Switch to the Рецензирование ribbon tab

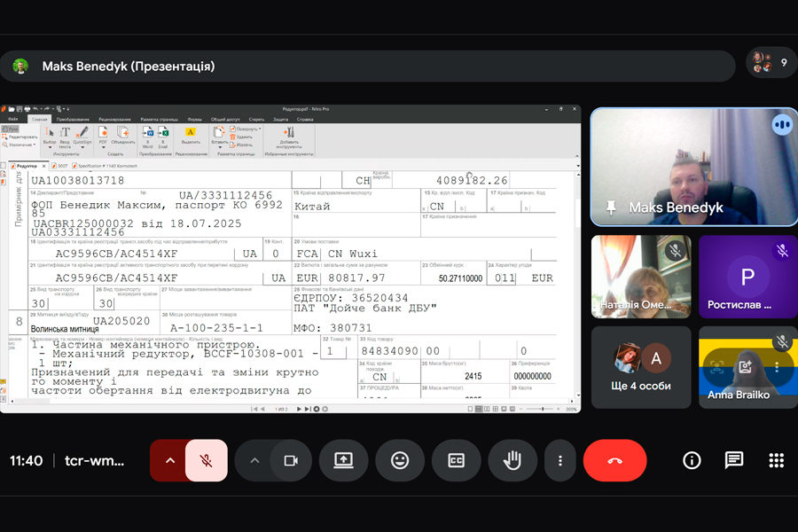[x=114, y=119]
